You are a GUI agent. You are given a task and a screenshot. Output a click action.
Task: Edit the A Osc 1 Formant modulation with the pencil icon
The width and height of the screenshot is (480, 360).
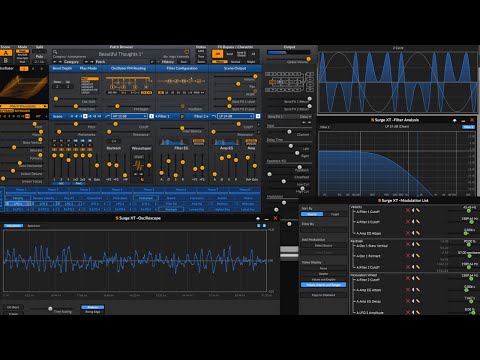click(x=418, y=256)
